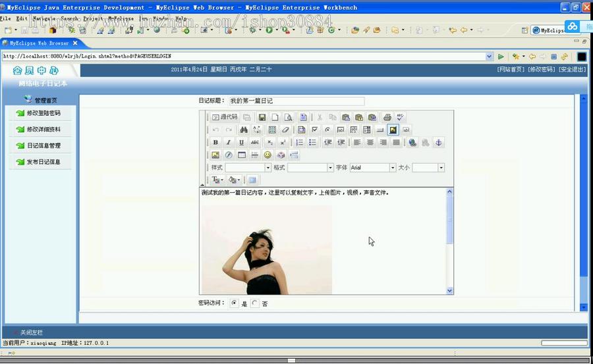Screen dimensions: 593x364
Task: Open the background color picker dropdown
Action: (235, 180)
